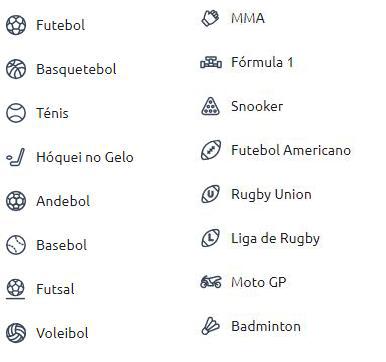Open the Andebol menu entry

(x=63, y=201)
